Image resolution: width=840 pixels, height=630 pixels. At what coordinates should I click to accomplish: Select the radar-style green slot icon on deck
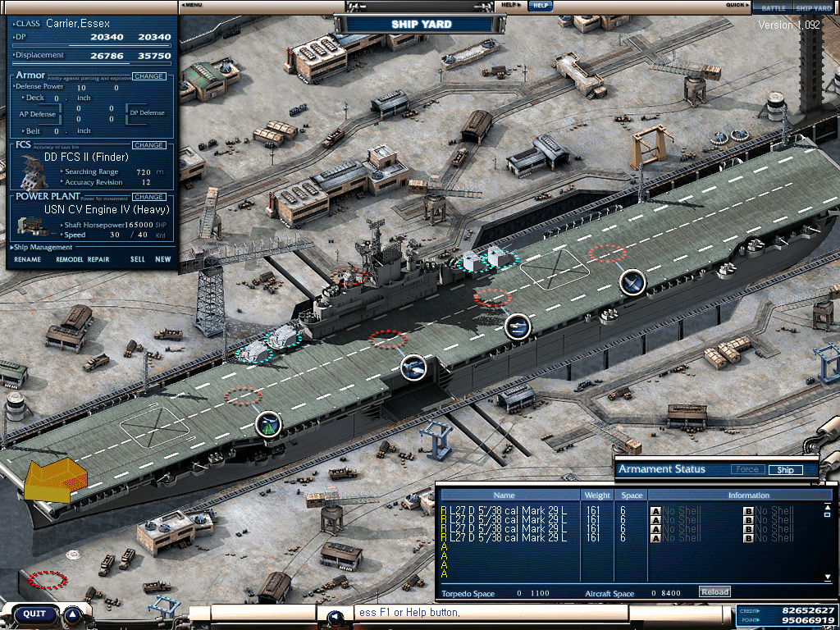[x=268, y=424]
